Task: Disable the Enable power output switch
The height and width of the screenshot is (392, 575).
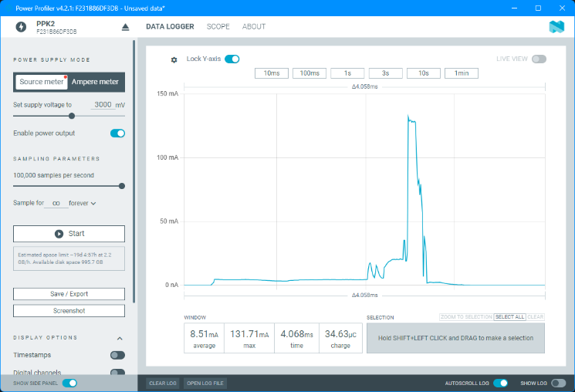Action: (118, 133)
